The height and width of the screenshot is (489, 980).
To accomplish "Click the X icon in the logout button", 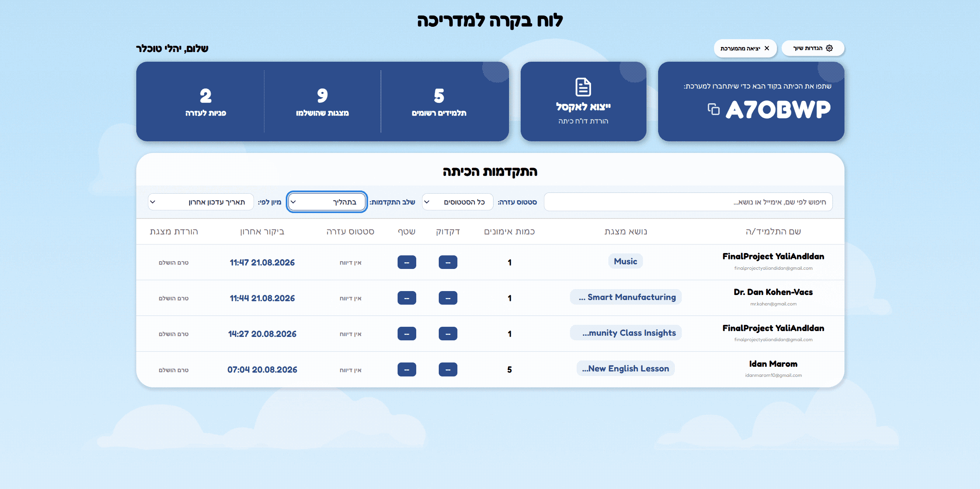I will [x=767, y=48].
